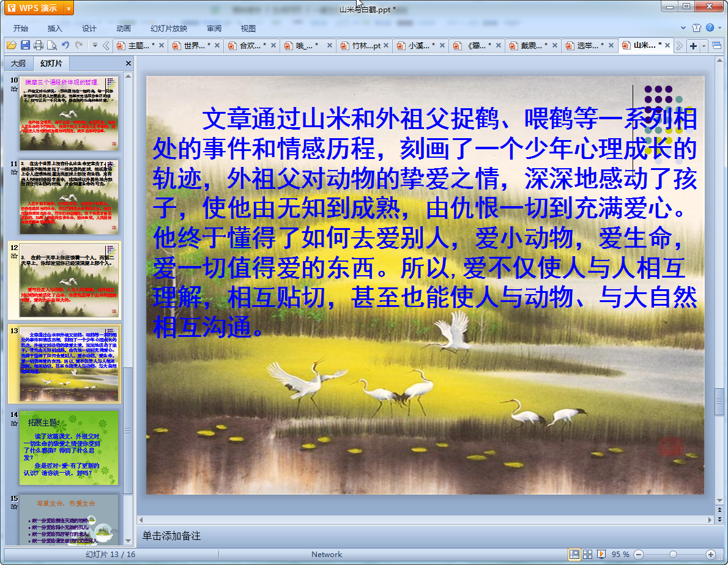Click the animation star icon under slide 11
The width and height of the screenshot is (728, 565).
coord(14,172)
